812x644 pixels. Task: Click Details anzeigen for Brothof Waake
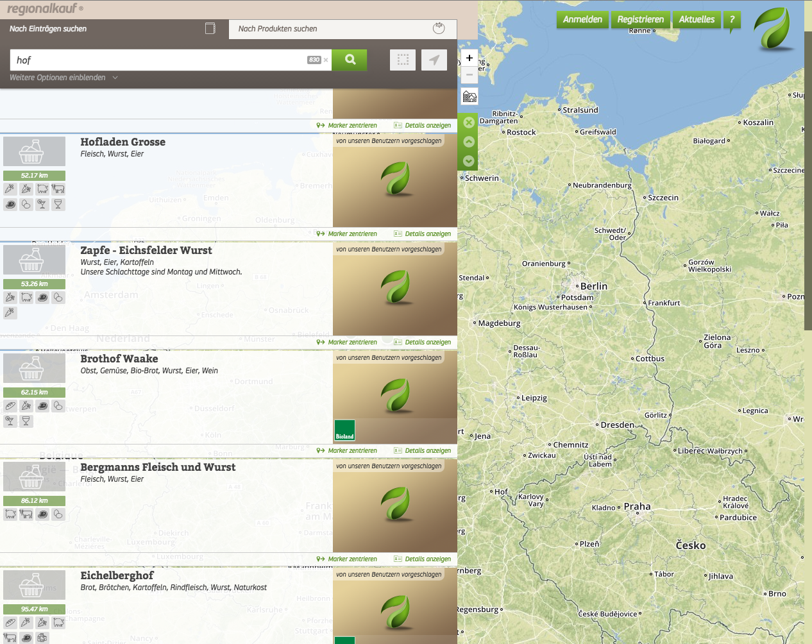tap(422, 451)
